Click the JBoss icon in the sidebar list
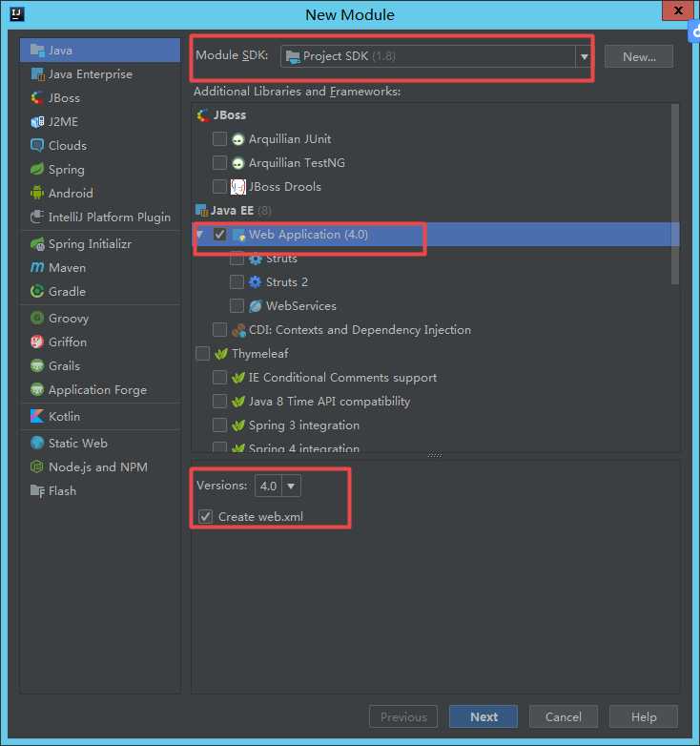700x746 pixels. point(37,98)
